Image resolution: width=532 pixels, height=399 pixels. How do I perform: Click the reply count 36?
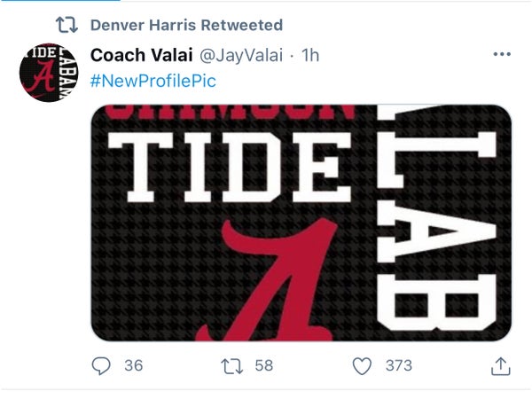133,365
